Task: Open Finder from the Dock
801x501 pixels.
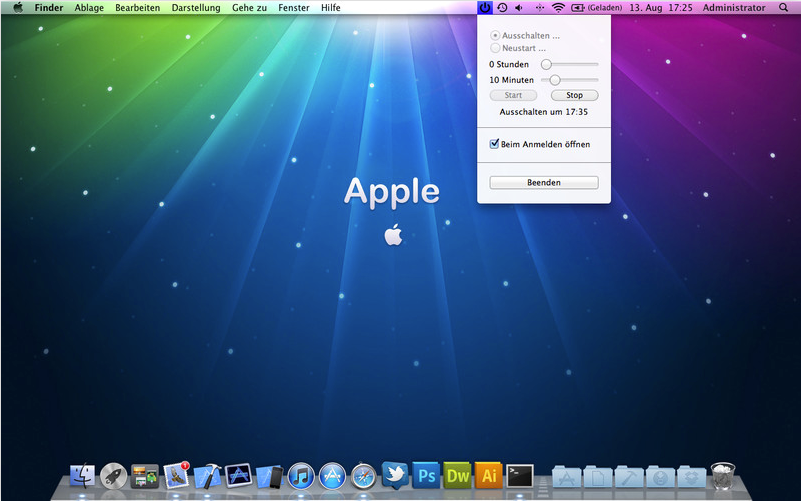Action: coord(82,475)
